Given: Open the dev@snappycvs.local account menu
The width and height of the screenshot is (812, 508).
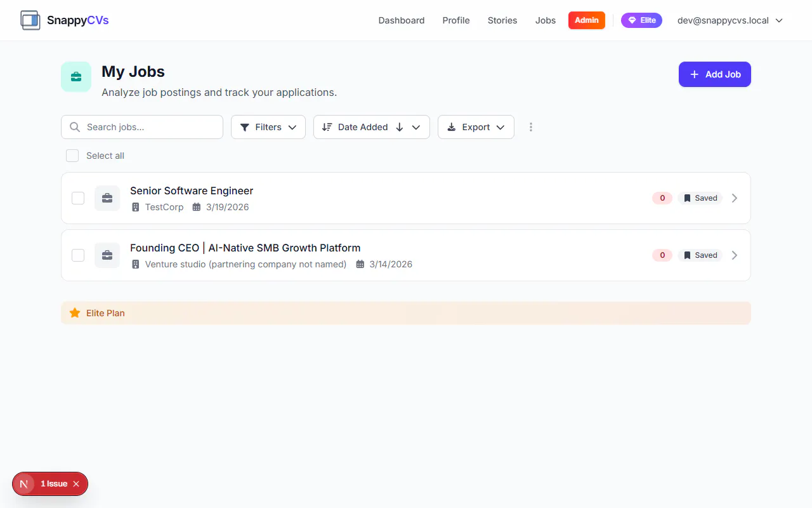Looking at the screenshot, I should coord(730,20).
